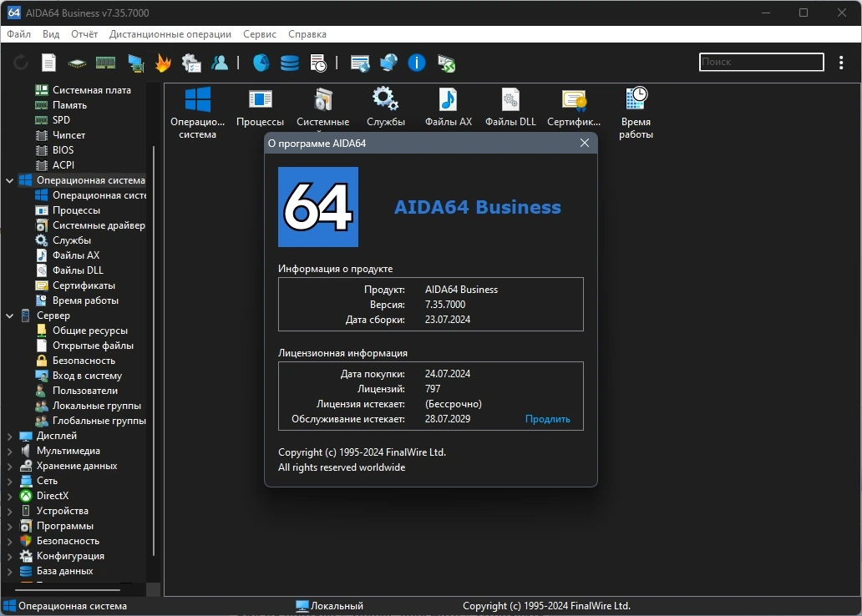Select Открытые файлы in the tree
Image resolution: width=862 pixels, height=616 pixels.
[x=84, y=346]
